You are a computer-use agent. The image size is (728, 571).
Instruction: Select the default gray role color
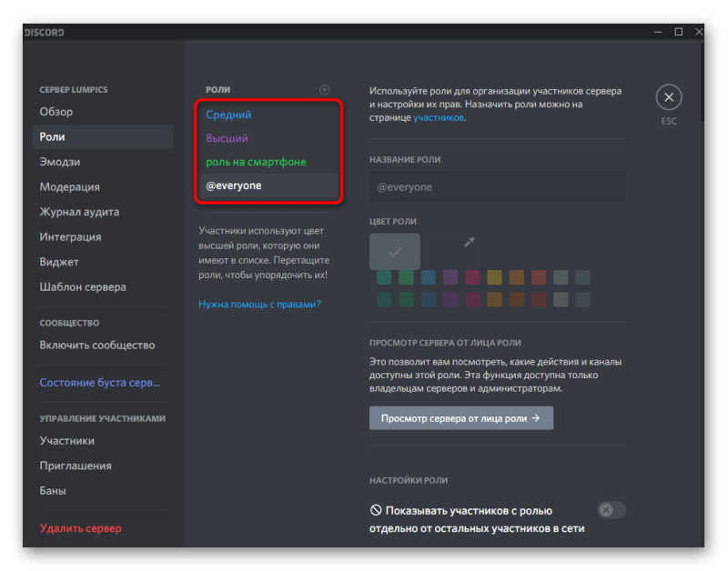tap(395, 252)
